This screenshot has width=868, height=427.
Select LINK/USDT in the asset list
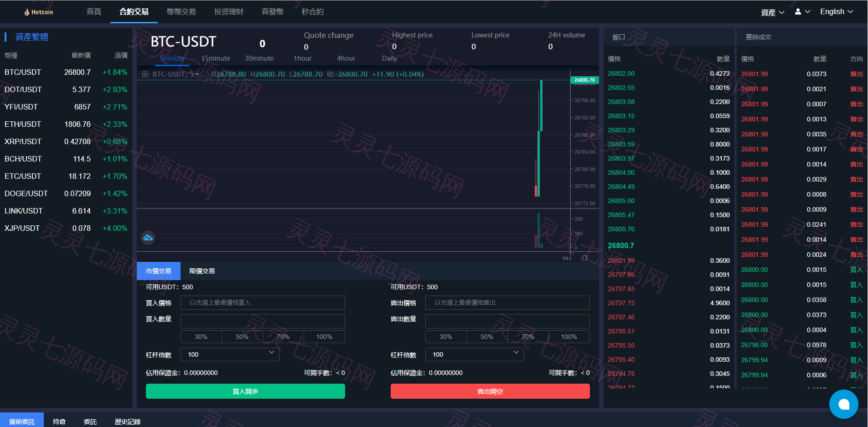66,211
